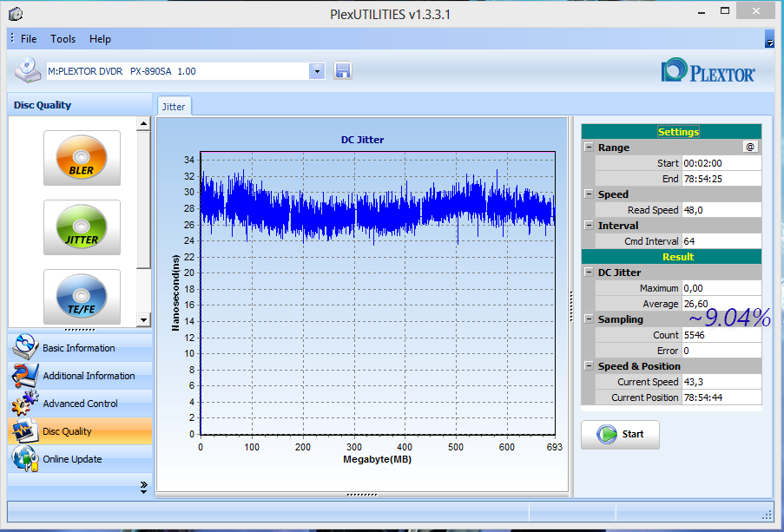
Task: Click the Cmd Interval value 64
Action: (x=721, y=241)
